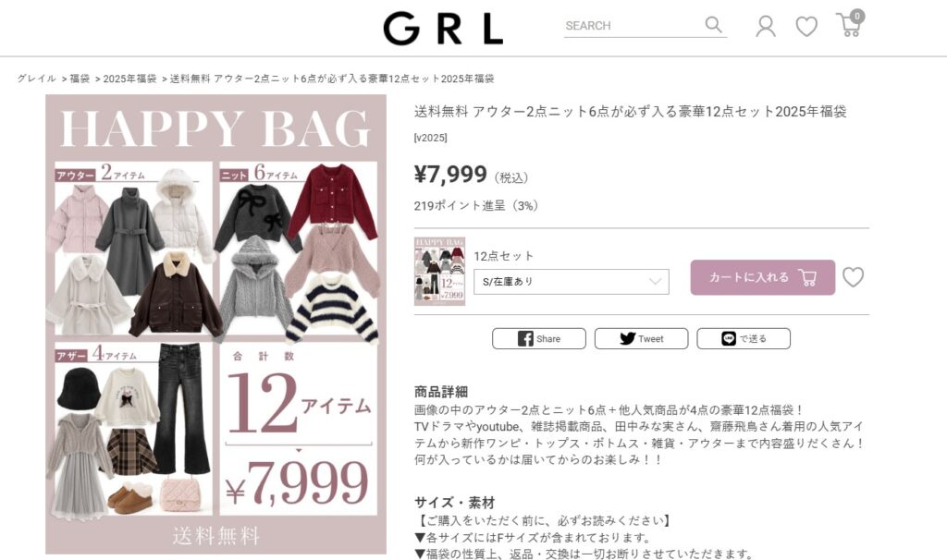Screen dimensions: 947x560
Task: Open the user account icon
Action: [765, 26]
